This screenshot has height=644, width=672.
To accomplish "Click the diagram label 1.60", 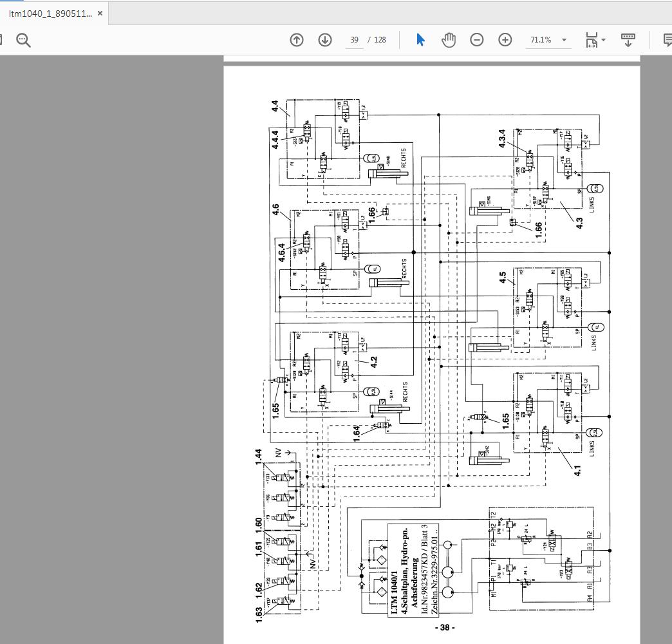I will point(258,526).
